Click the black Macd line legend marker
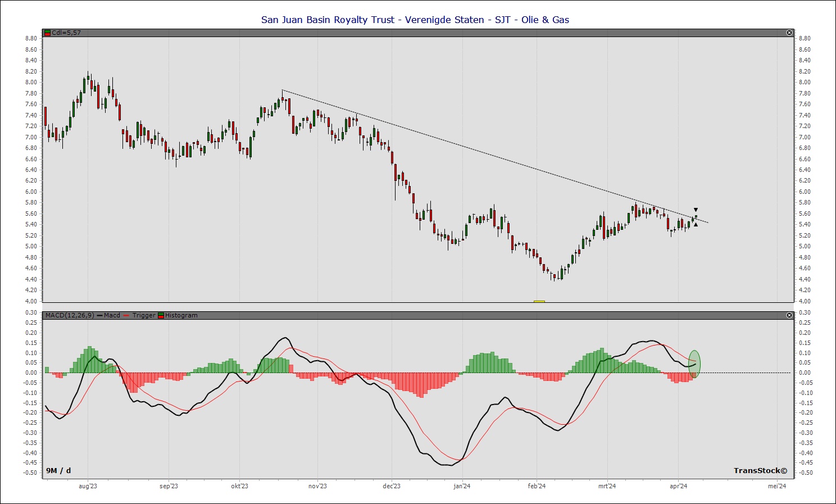 [x=100, y=315]
